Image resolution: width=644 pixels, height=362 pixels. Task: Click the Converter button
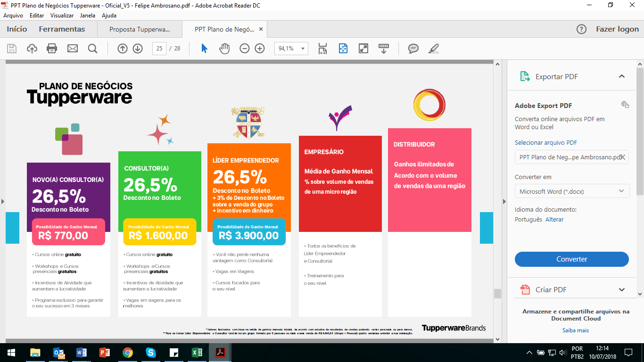point(572,259)
